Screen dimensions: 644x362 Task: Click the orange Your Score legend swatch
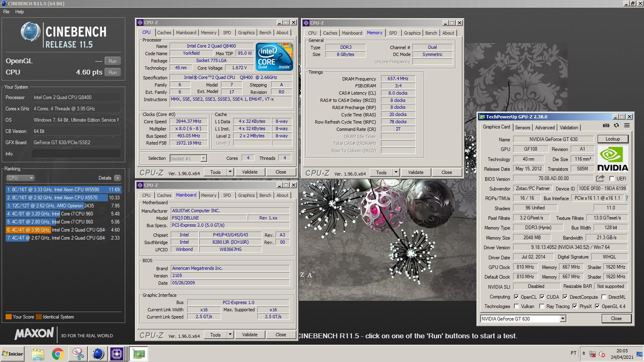click(8, 317)
